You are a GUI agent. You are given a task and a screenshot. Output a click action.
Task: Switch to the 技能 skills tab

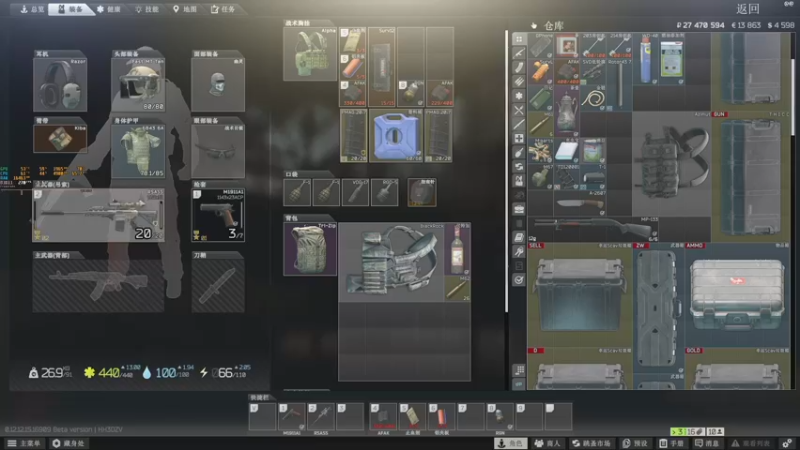[x=146, y=9]
